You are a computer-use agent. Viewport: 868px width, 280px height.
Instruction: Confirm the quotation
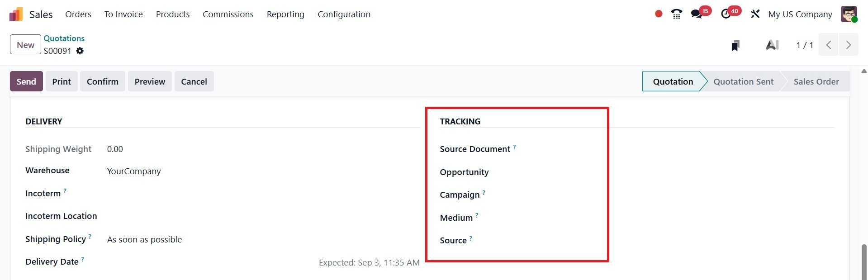(x=103, y=81)
